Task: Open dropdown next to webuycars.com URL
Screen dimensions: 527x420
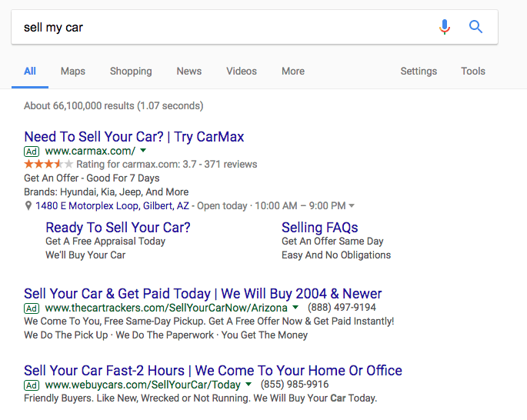Action: click(248, 385)
